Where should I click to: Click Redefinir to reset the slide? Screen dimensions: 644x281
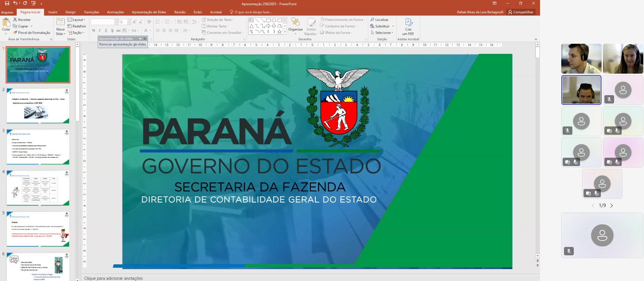tap(77, 26)
